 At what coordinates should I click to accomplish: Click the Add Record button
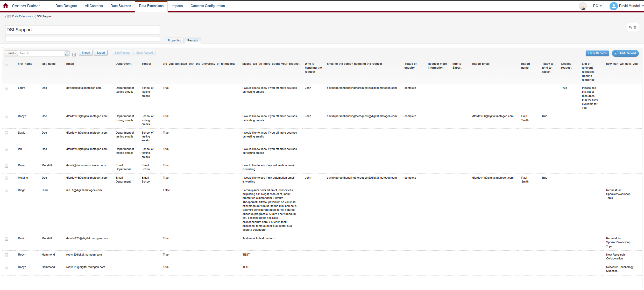(x=625, y=53)
